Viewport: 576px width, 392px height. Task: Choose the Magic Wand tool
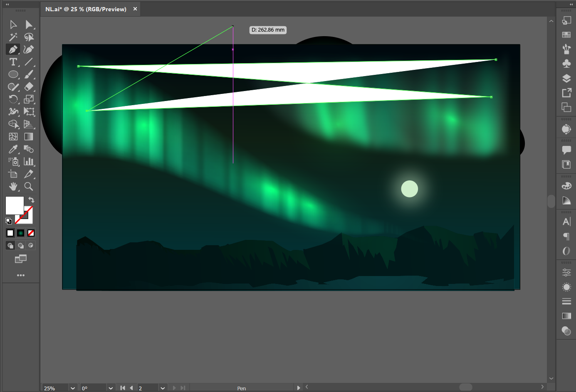13,37
